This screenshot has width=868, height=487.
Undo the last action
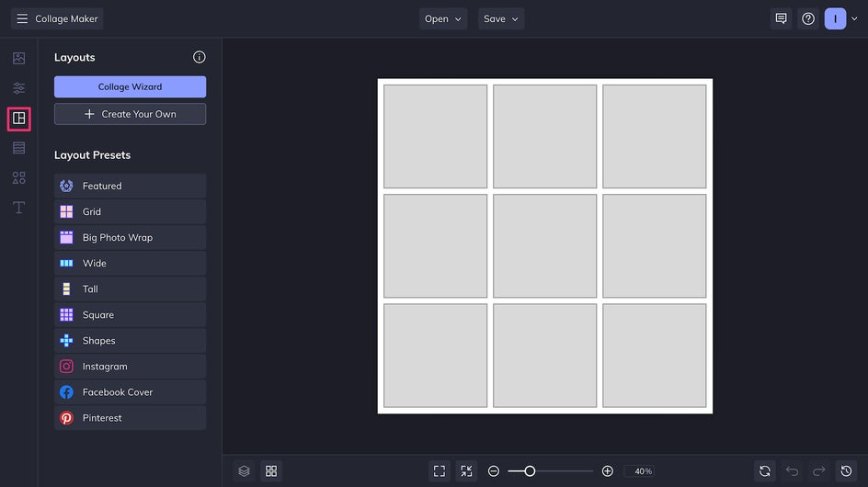[793, 471]
